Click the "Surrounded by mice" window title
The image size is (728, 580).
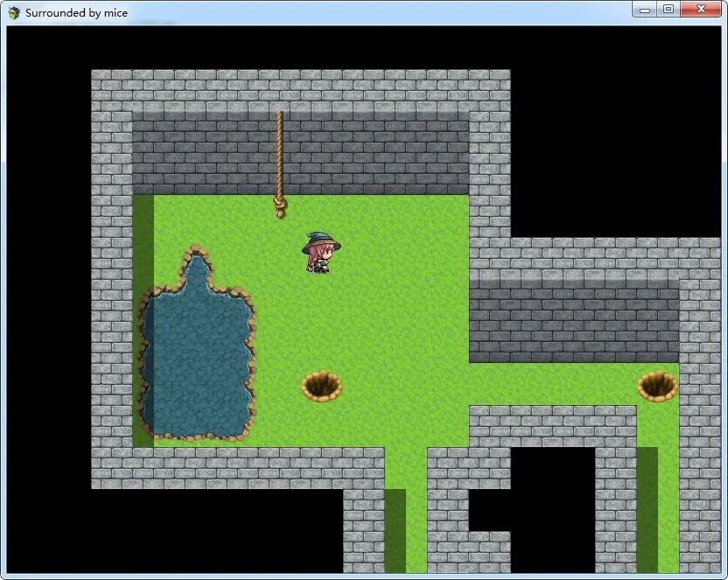pos(77,13)
